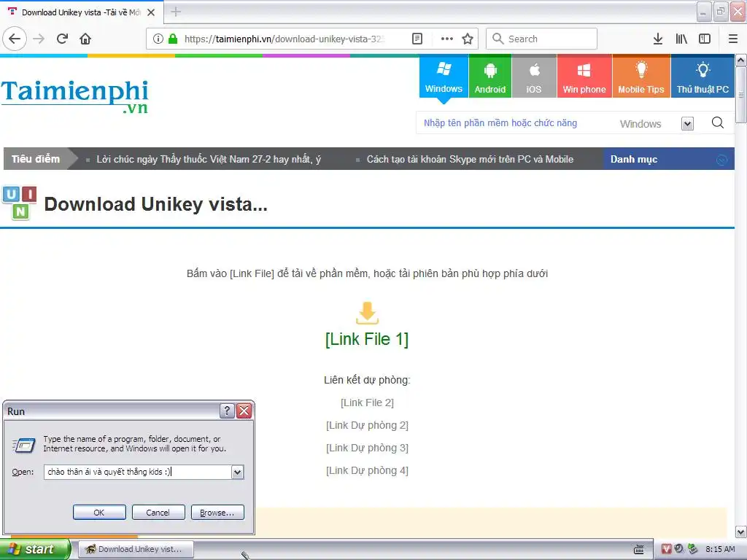Open [Link Dự phòng 3]
747x560 pixels.
(367, 448)
